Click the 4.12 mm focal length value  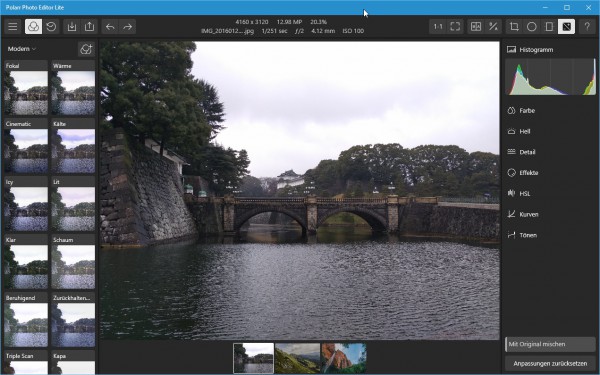click(323, 31)
